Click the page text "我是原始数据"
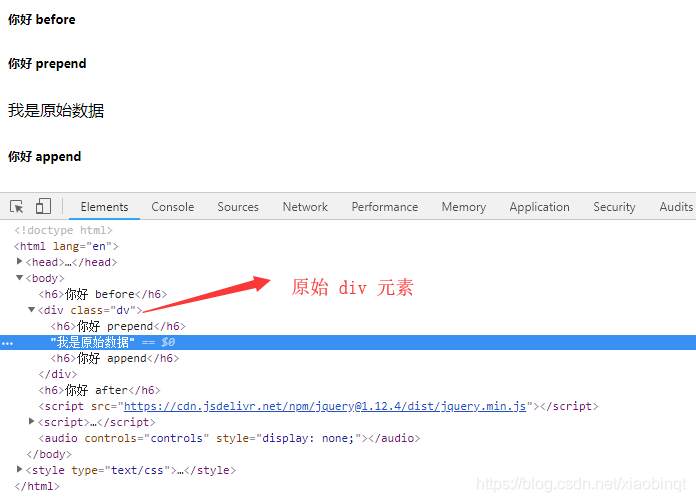 click(56, 111)
